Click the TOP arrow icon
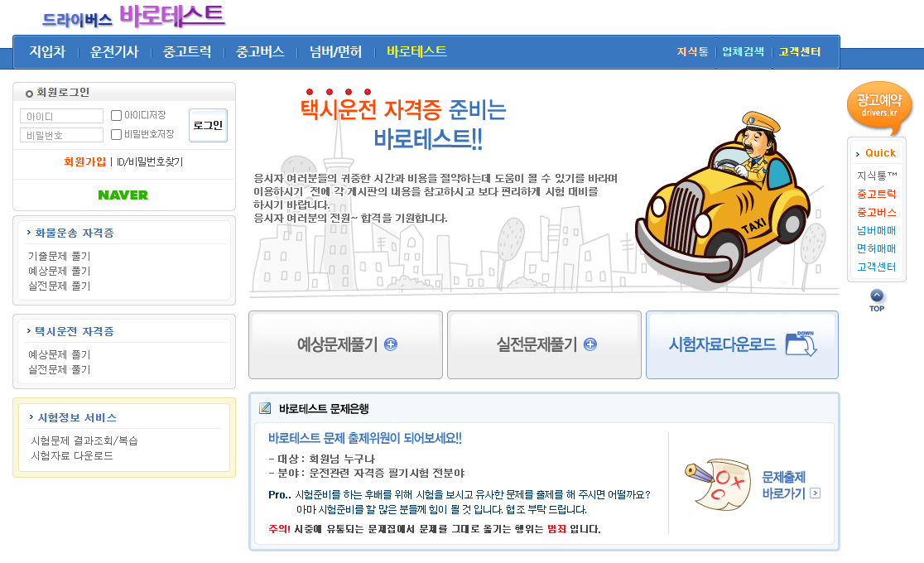 877,296
